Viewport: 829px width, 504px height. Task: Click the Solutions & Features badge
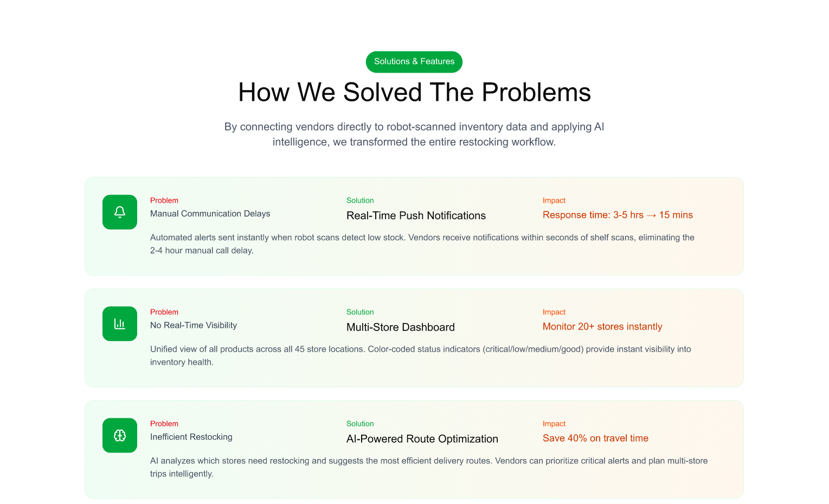414,62
